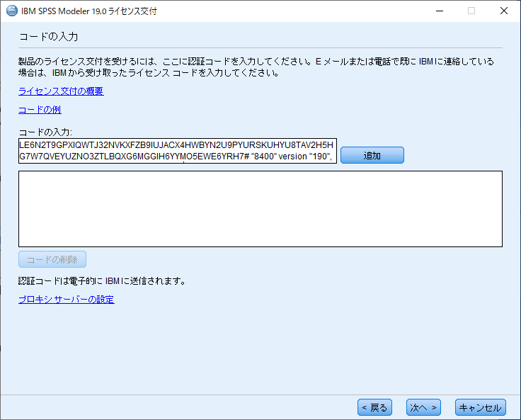This screenshot has height=420, width=521.
Task: Click the empty added-codes list box
Action: pyautogui.click(x=260, y=209)
